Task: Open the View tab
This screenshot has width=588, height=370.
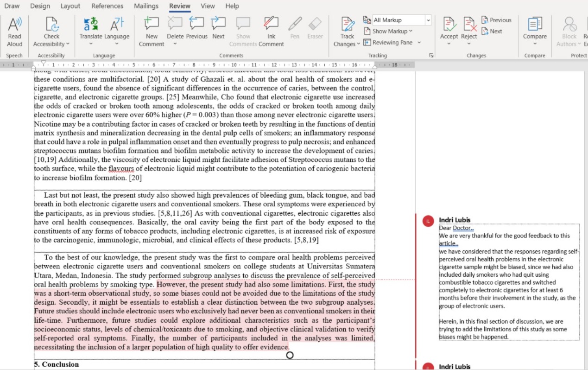Action: (208, 6)
